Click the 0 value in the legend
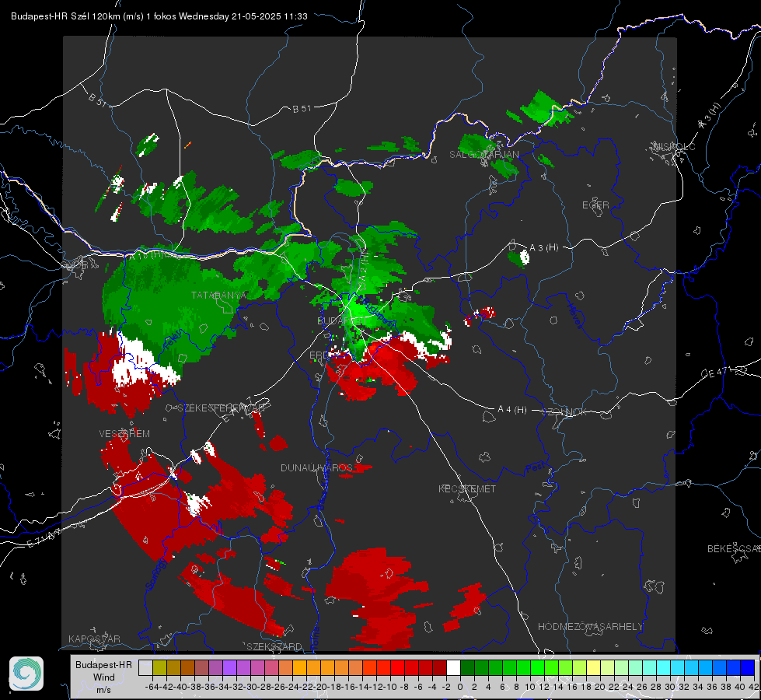Image resolution: width=761 pixels, height=700 pixels. click(460, 687)
